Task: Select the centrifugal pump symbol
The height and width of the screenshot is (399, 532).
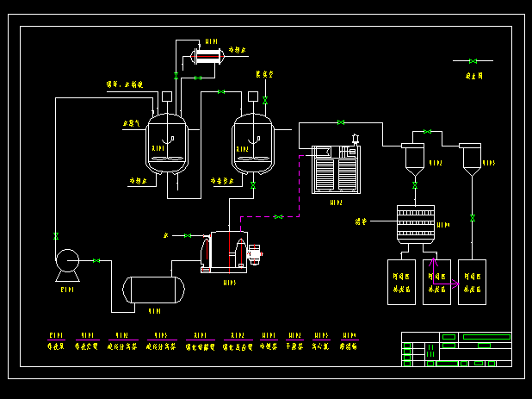Action: [x=67, y=260]
